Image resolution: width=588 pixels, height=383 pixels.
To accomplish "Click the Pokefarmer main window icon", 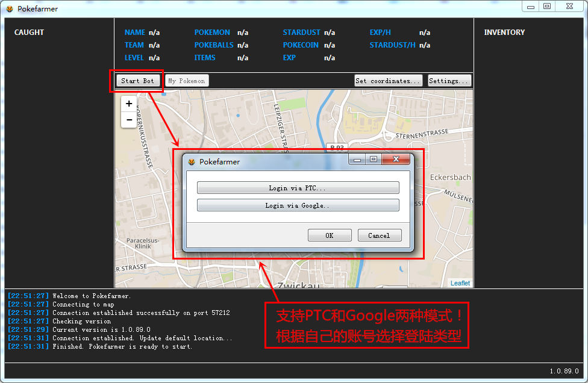I will click(x=10, y=9).
